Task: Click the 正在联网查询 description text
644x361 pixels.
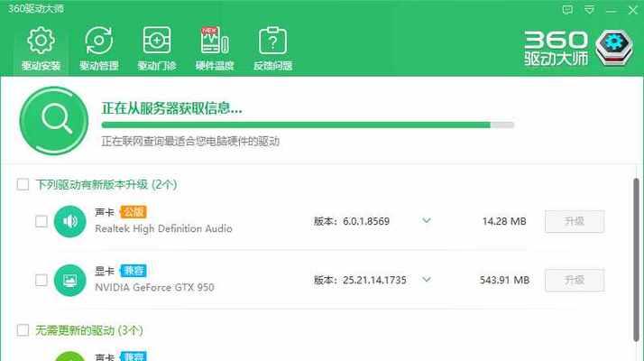Action: coord(190,142)
